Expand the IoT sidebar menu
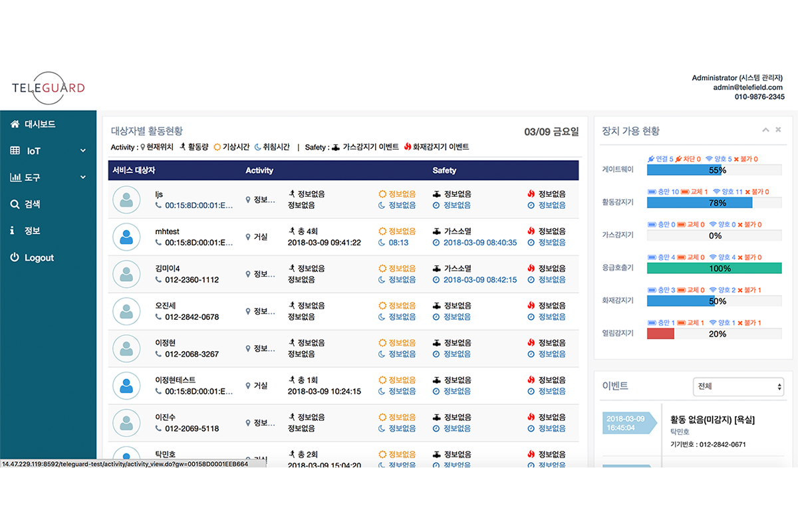This screenshot has height=532, width=798. (82, 151)
